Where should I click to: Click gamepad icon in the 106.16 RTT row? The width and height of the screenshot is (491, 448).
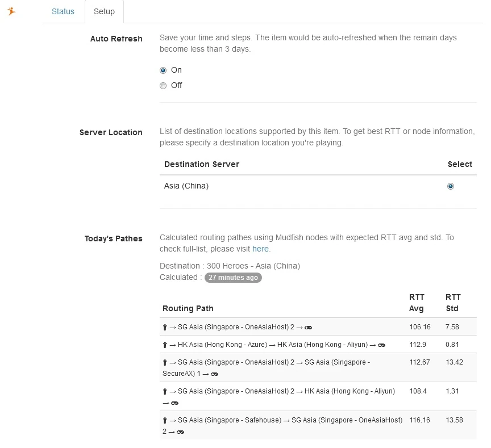(309, 328)
